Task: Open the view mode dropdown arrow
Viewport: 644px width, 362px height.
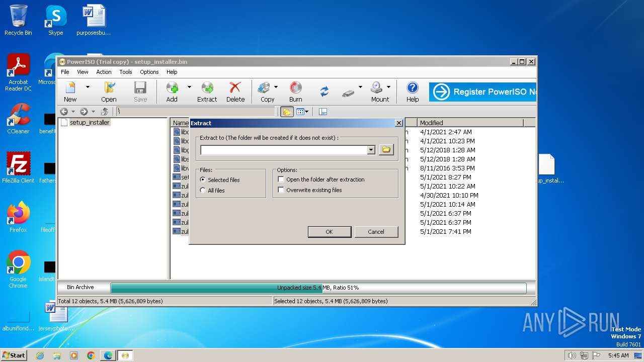Action: (306, 112)
